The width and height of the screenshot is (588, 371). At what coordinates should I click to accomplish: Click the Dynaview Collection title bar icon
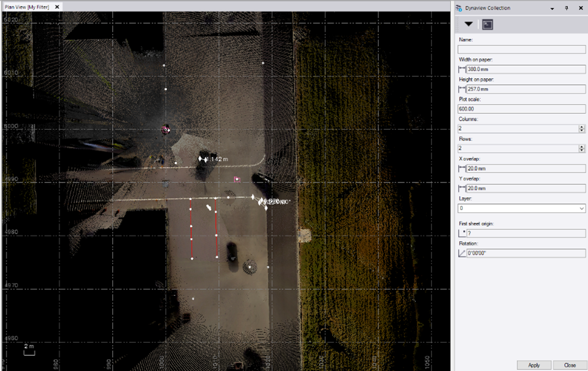pyautogui.click(x=458, y=8)
